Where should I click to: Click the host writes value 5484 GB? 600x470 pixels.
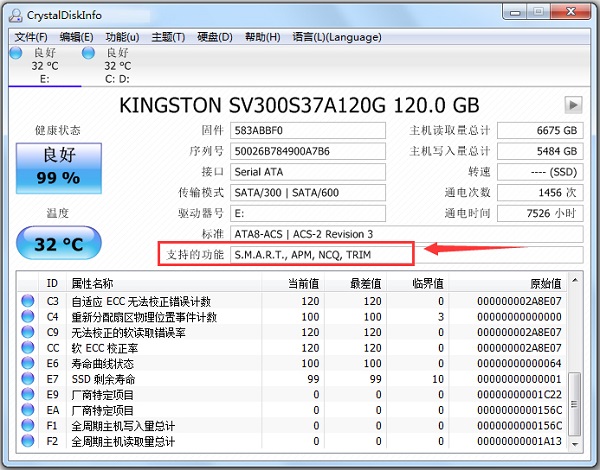tap(540, 151)
